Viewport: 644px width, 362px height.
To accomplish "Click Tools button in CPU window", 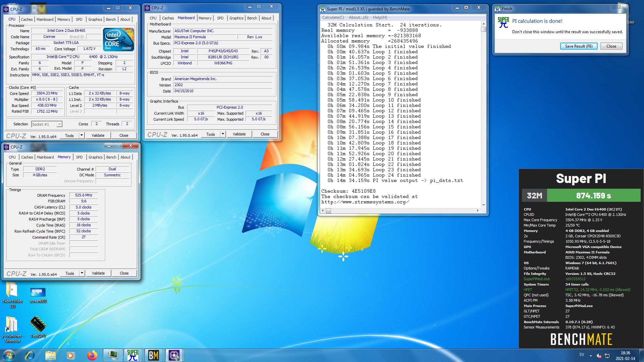I will 69,135.
